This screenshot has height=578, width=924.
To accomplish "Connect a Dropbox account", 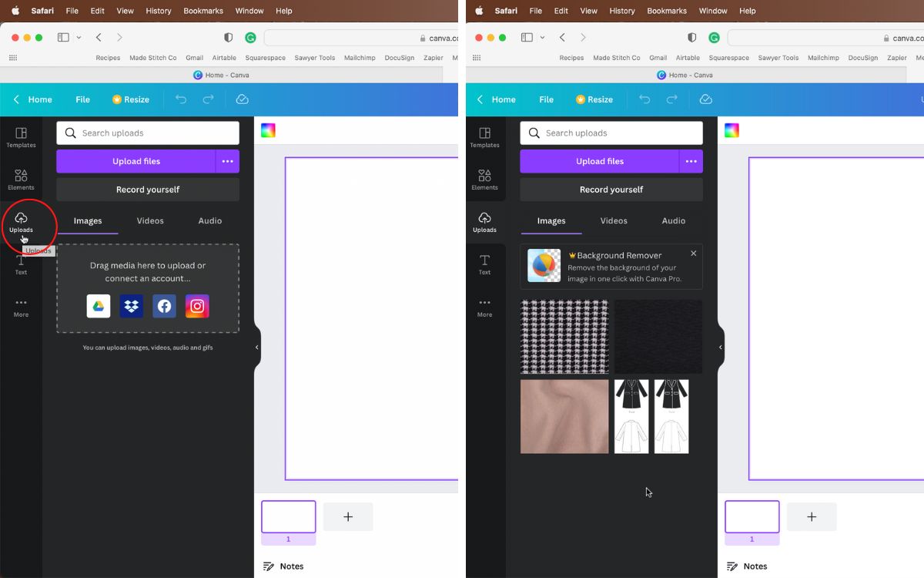I will click(x=132, y=306).
